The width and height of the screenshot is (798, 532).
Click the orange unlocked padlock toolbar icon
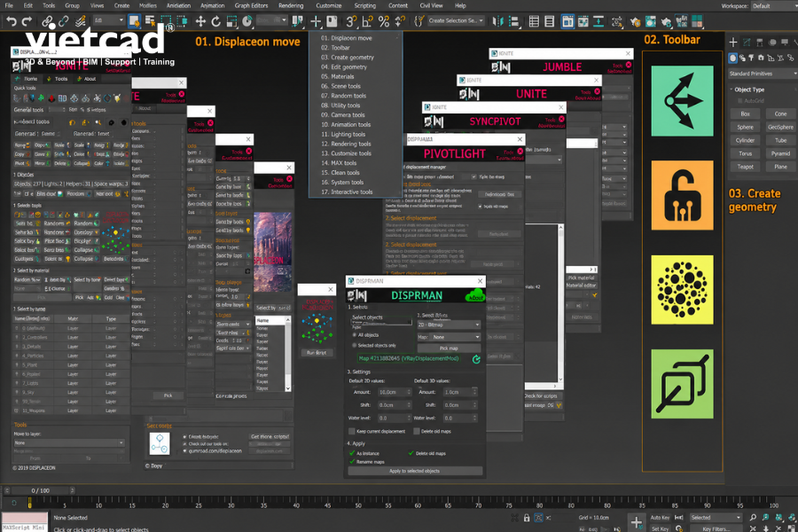[682, 195]
